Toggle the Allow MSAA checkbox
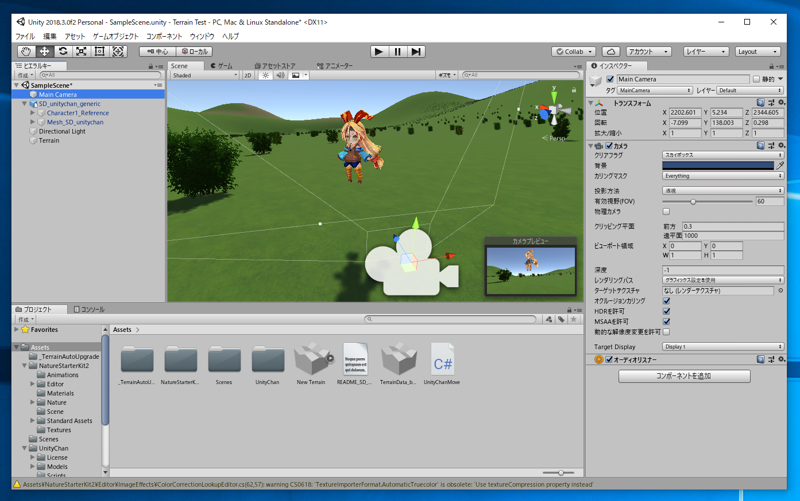Screen dimensions: 800x501 click(x=666, y=321)
